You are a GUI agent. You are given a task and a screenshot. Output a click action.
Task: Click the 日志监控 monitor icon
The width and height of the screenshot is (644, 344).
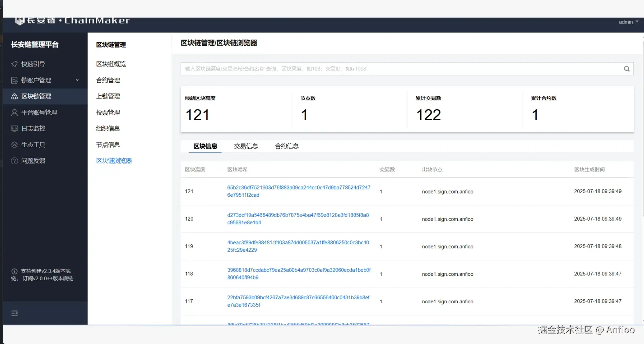14,129
